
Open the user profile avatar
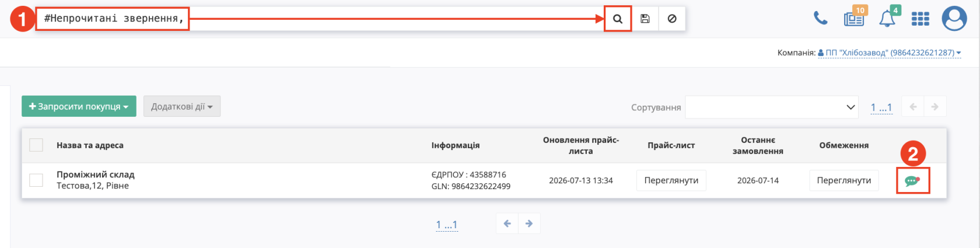(x=954, y=19)
